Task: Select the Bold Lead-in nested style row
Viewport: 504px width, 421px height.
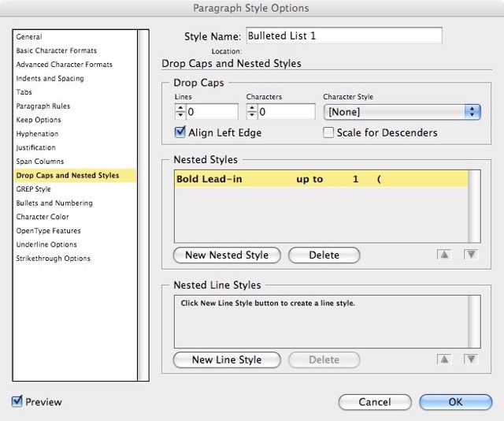Action: tap(321, 180)
